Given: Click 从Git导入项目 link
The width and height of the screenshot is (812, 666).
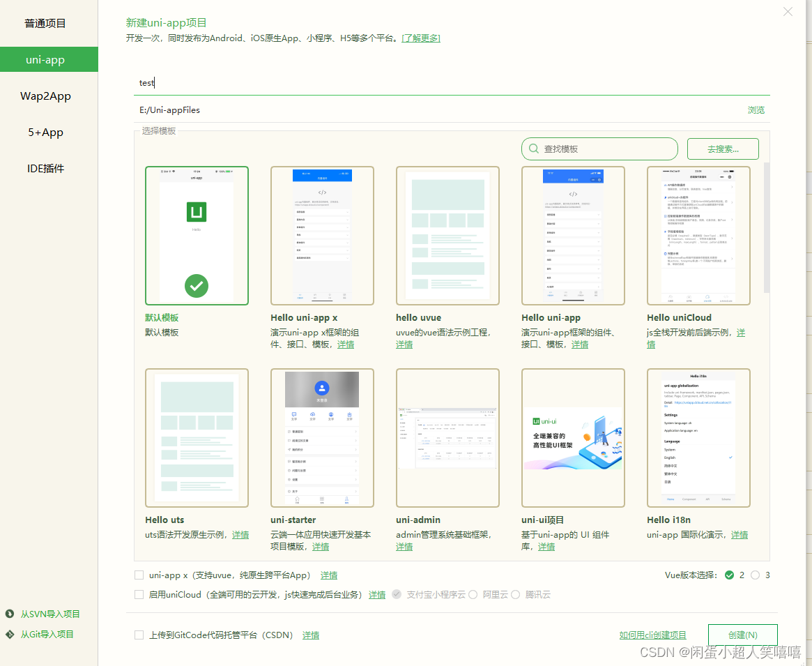Looking at the screenshot, I should (47, 634).
